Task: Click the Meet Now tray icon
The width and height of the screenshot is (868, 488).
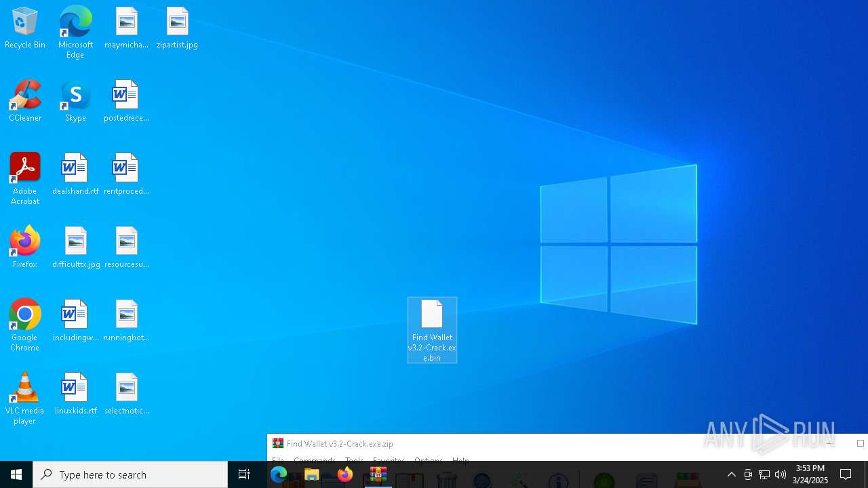Action: [x=748, y=474]
